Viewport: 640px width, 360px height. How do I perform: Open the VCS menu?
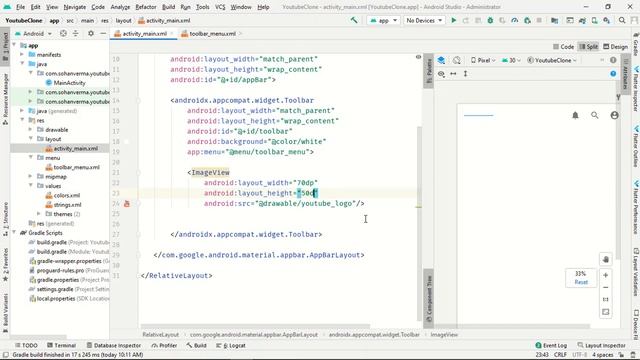coord(220,7)
